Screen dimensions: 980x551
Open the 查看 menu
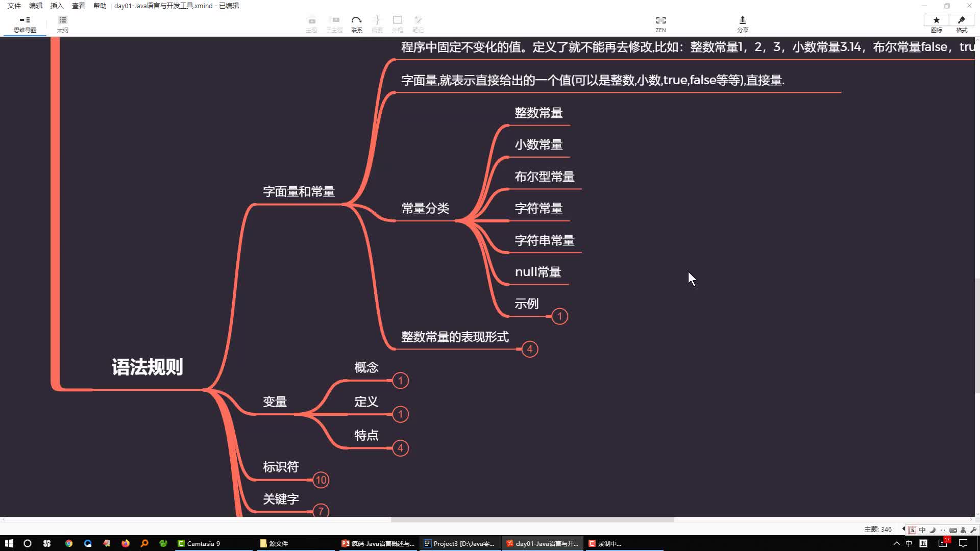click(x=79, y=6)
